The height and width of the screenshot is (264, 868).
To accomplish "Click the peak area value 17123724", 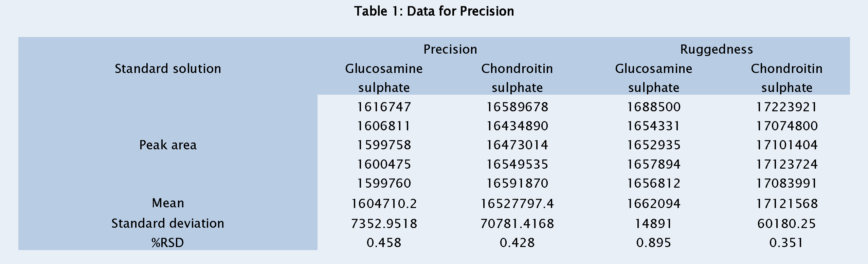I will coord(786,165).
